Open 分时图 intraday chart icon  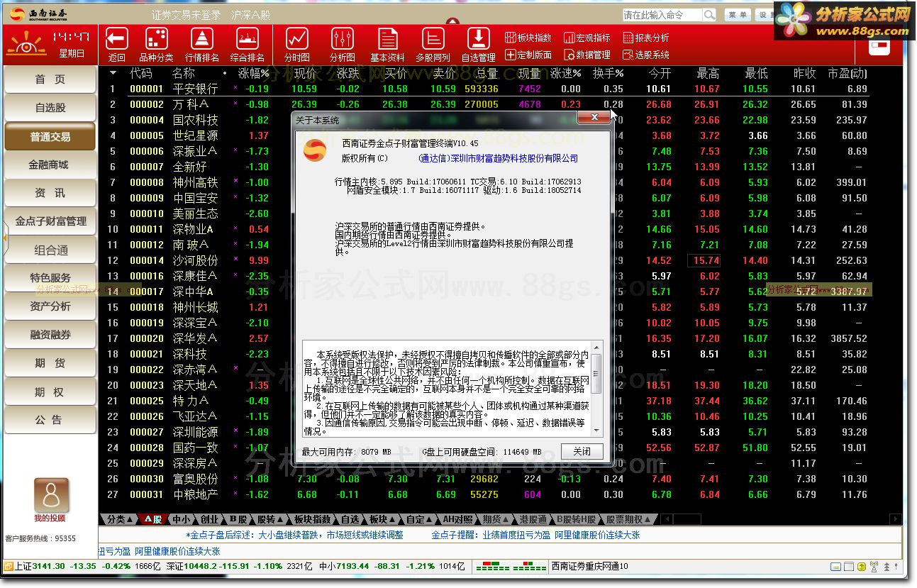[297, 39]
